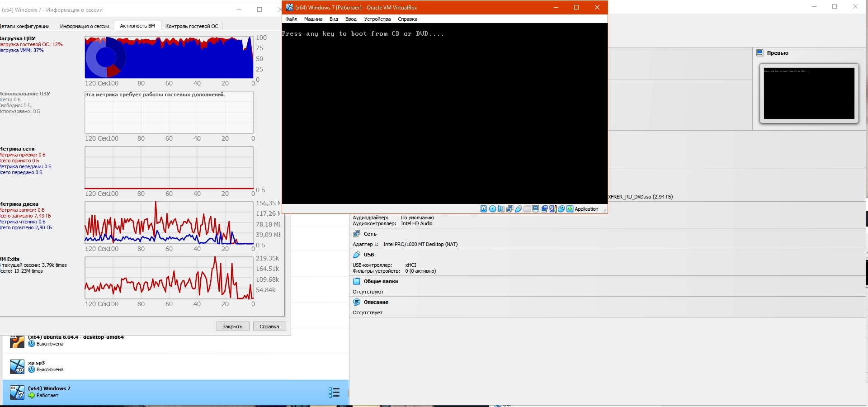Click the USB device indicator in VM status bar
The image size is (868, 407).
pos(518,209)
